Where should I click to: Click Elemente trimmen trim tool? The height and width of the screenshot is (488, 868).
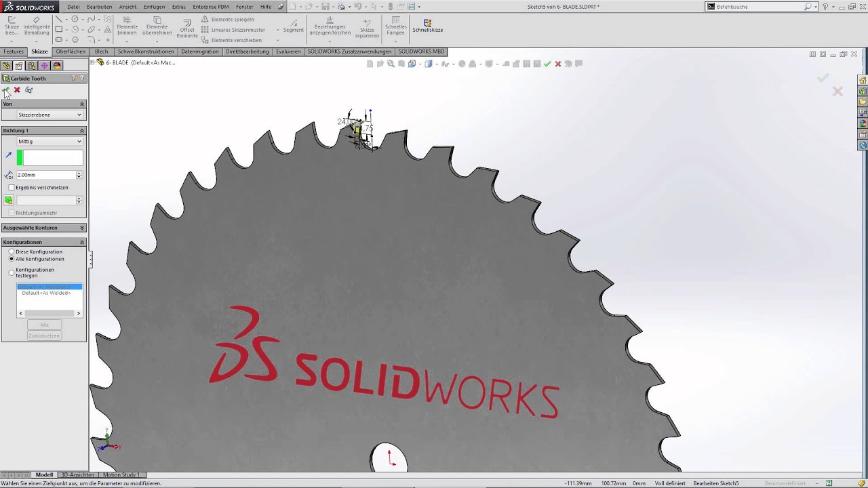(x=127, y=26)
